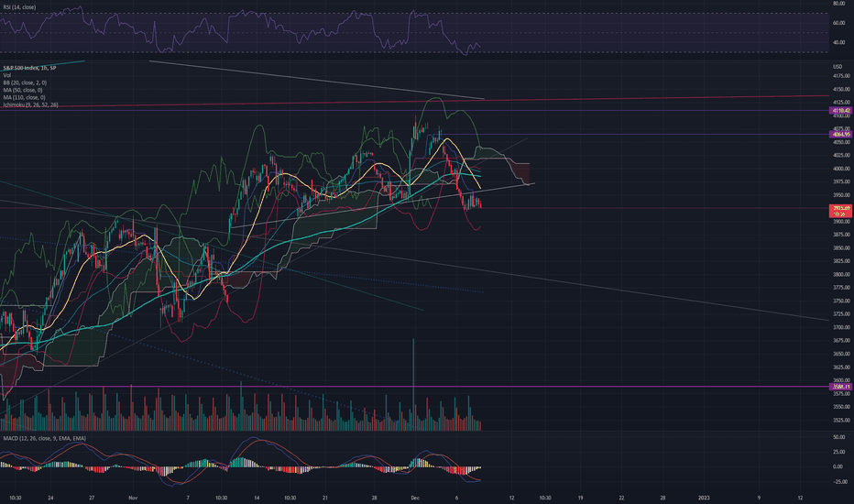Image resolution: width=854 pixels, height=504 pixels.
Task: Click the 80.00 value on RSI scale
Action: (838, 4)
